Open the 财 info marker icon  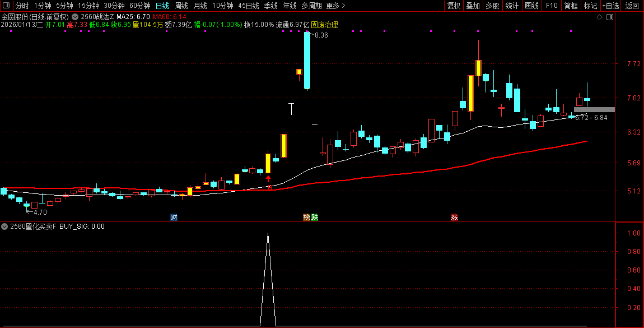(x=174, y=217)
